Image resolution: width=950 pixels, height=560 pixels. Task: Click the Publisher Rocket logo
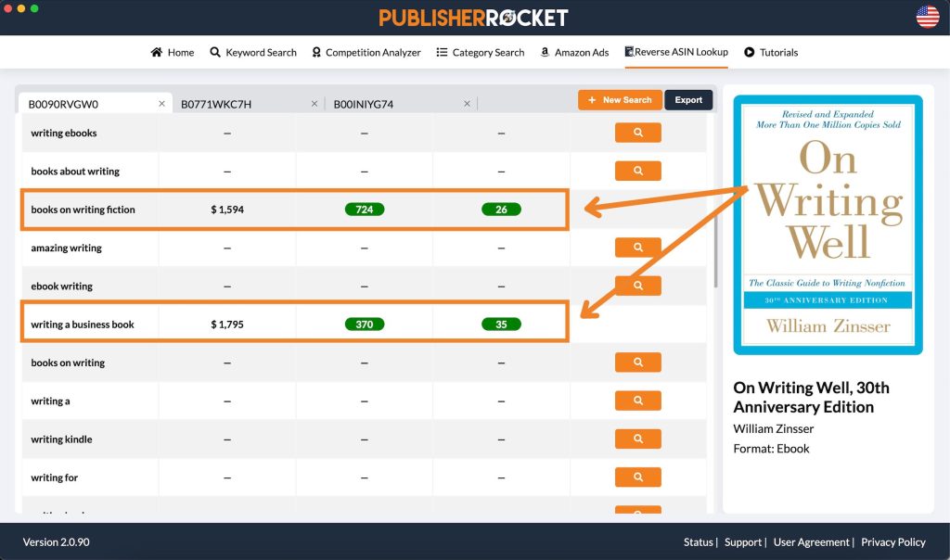point(474,18)
